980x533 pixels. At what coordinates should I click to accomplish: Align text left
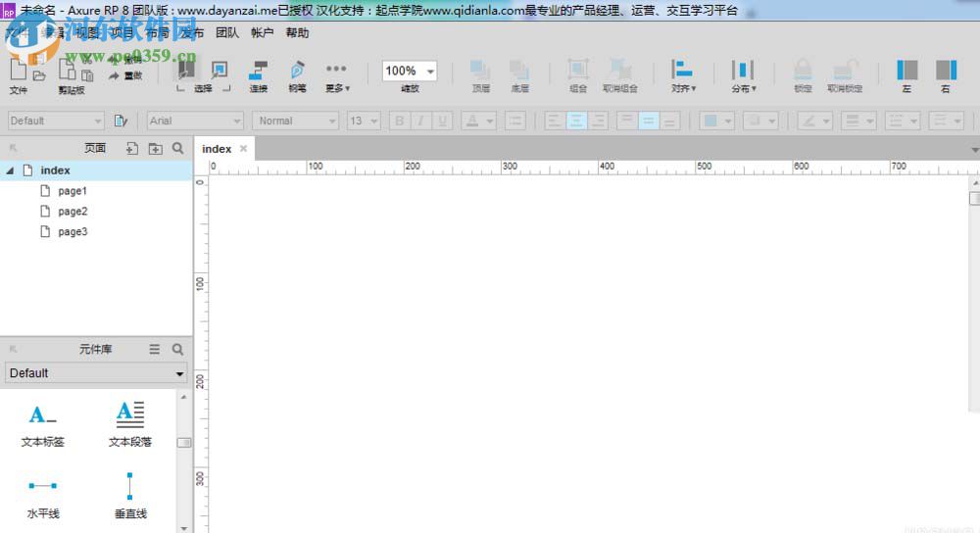tap(554, 121)
